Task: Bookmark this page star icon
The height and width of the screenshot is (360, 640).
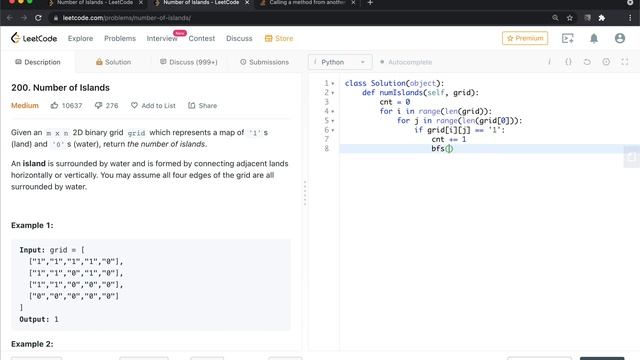Action: [570, 18]
